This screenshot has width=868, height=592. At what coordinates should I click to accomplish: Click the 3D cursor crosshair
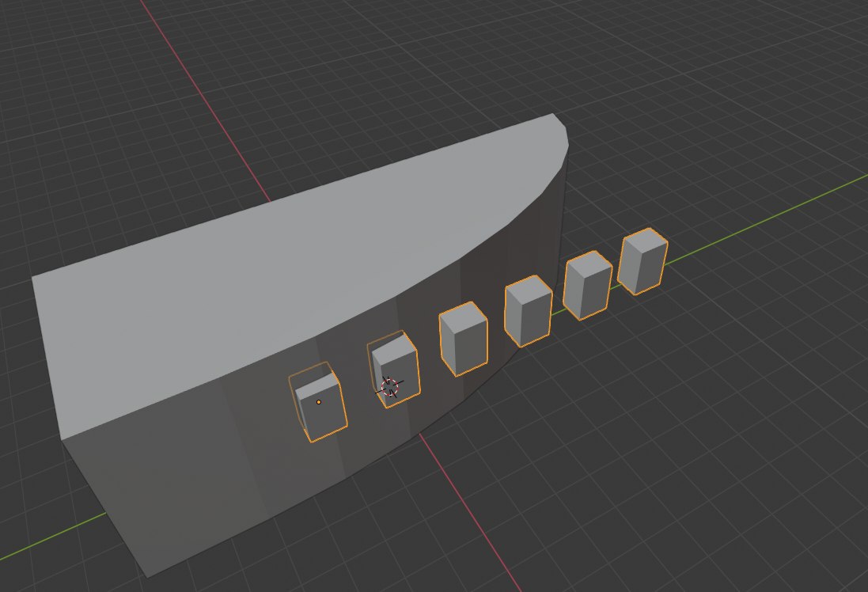pyautogui.click(x=390, y=386)
